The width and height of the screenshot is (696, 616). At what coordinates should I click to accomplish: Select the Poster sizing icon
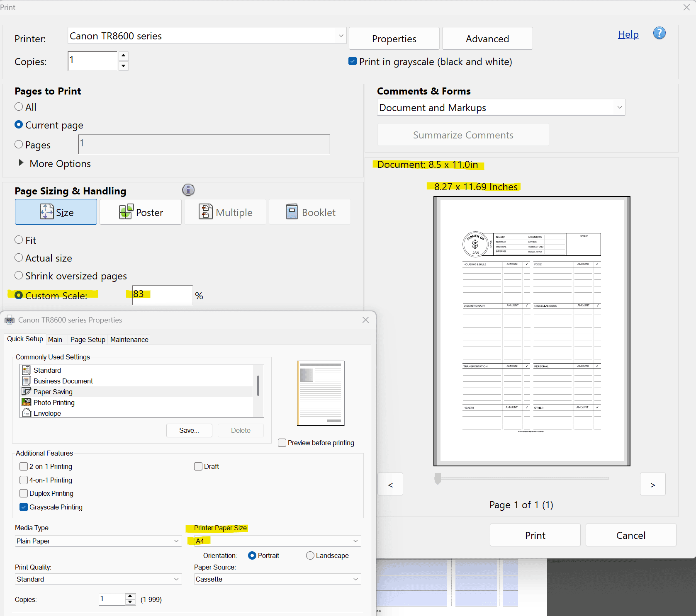click(127, 212)
